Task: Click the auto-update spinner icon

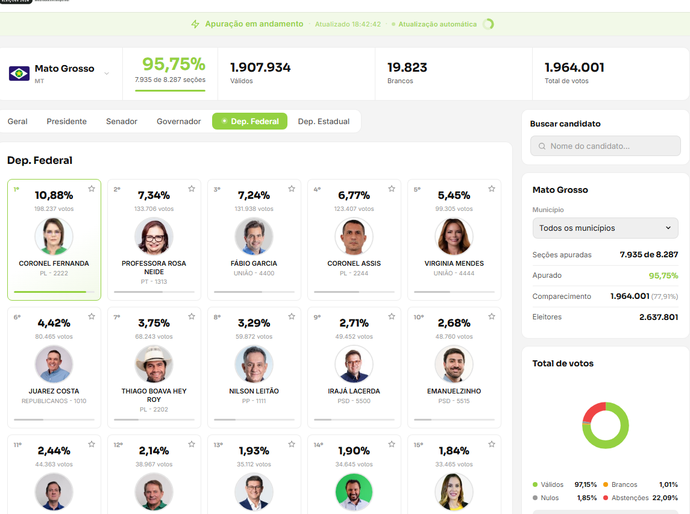Action: (x=488, y=24)
